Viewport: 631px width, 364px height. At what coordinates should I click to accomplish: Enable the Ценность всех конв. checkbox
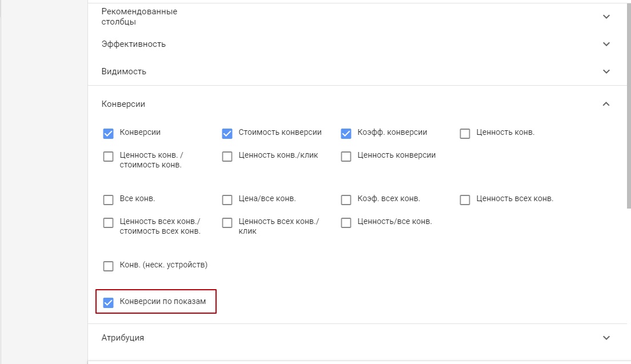(x=465, y=200)
